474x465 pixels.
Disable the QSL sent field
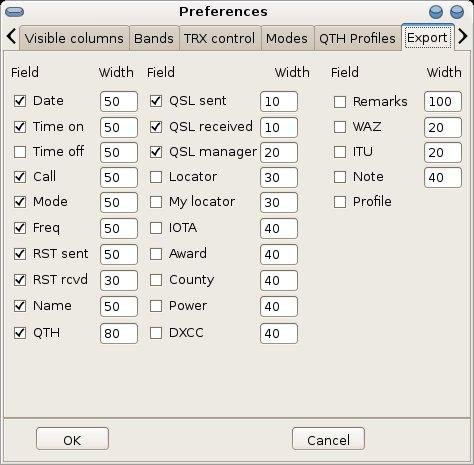tap(156, 101)
